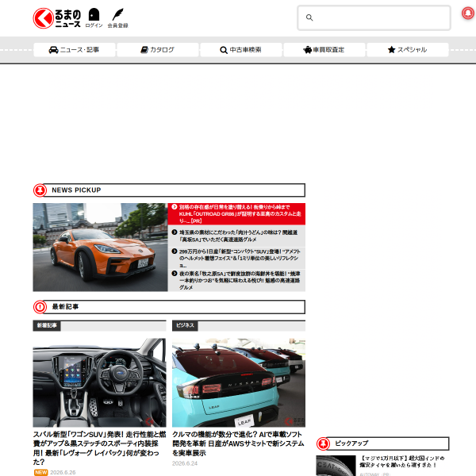Open the 中古車検索 menu
Image resolution: width=476 pixels, height=476 pixels.
click(241, 50)
